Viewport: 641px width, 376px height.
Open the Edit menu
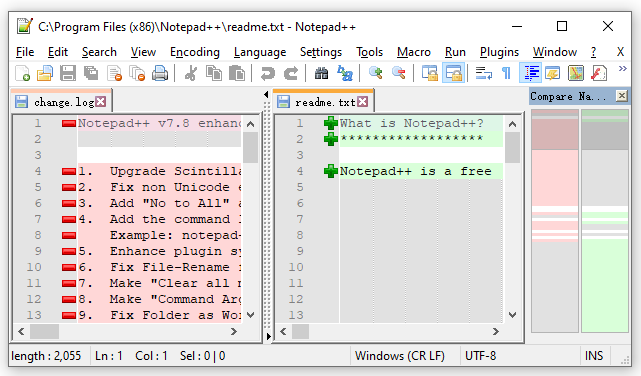58,52
